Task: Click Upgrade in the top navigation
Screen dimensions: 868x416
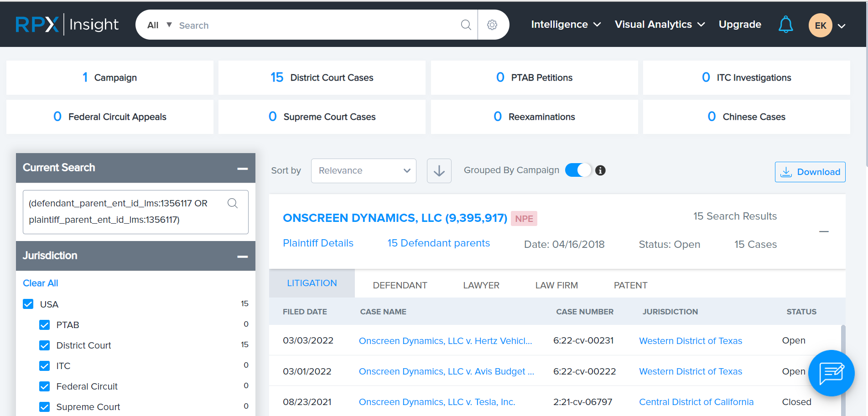Action: pos(740,25)
